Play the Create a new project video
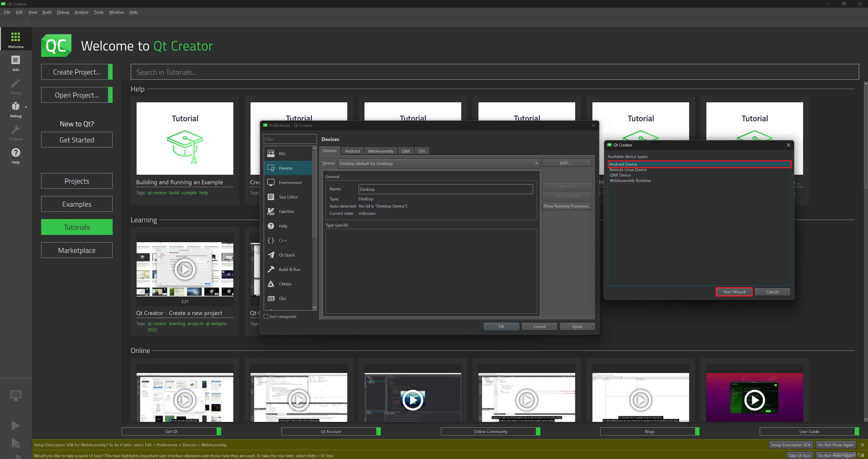 185,269
